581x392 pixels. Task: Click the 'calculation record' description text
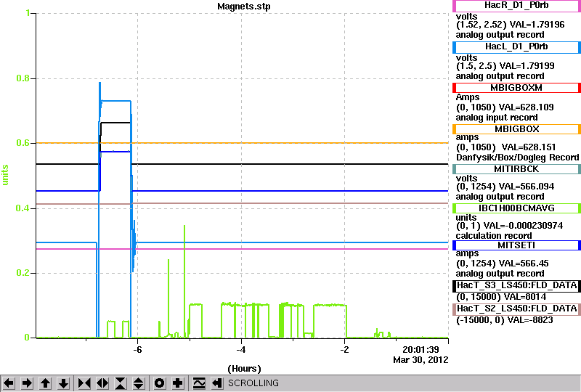pyautogui.click(x=494, y=236)
